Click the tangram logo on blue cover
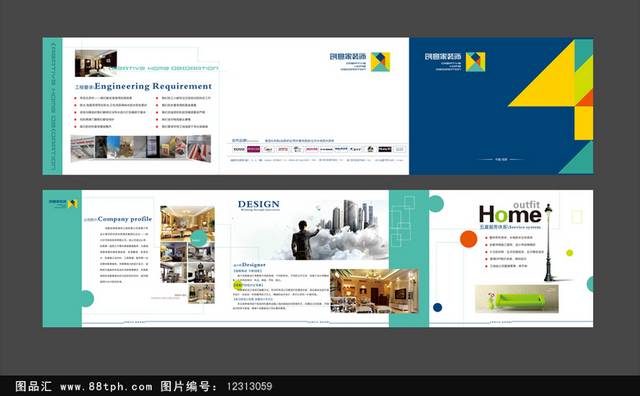640x396 pixels. pos(476,62)
